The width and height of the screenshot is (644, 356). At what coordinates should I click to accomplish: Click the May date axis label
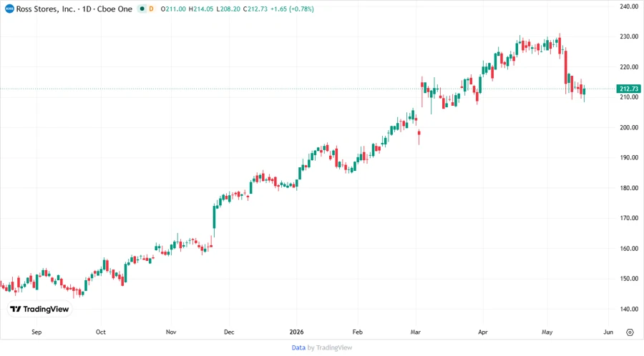click(547, 332)
